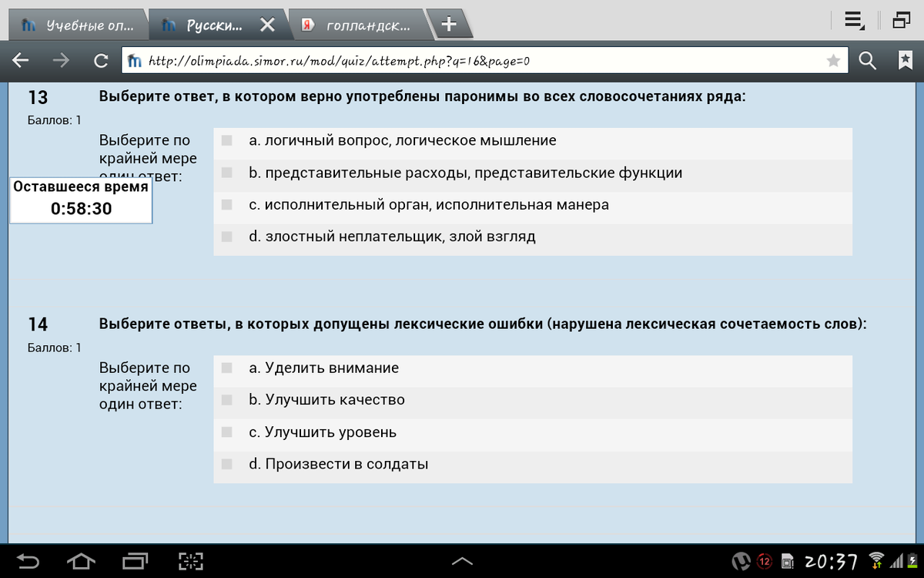The height and width of the screenshot is (578, 924).
Task: Check 'Произвести в солдаты' option
Action: click(226, 464)
